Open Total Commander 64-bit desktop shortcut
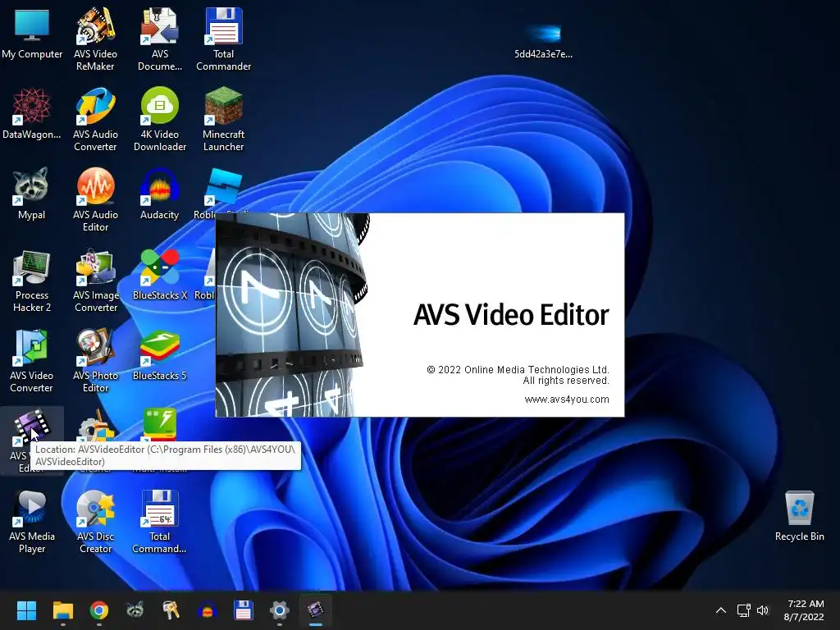 tap(160, 522)
